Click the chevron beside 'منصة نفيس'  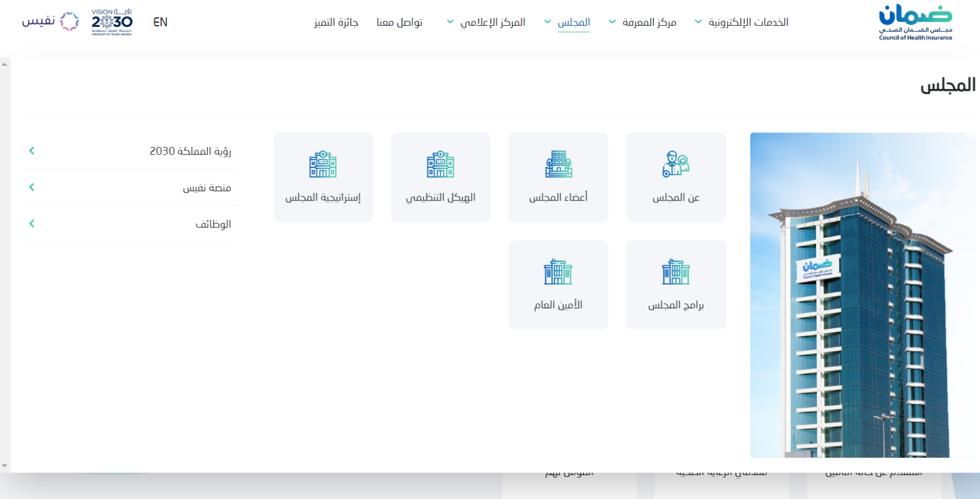[x=32, y=187]
